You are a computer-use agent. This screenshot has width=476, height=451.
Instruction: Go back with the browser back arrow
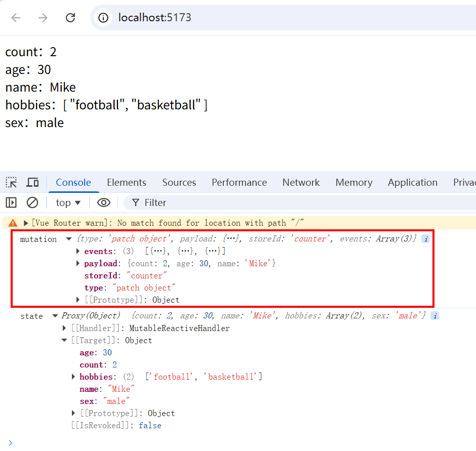pyautogui.click(x=16, y=18)
